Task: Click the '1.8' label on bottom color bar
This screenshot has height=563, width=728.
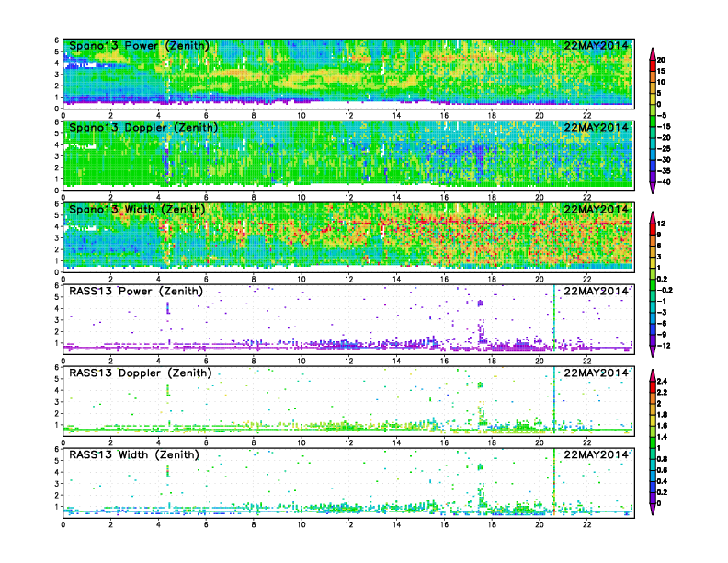Action: pyautogui.click(x=663, y=414)
